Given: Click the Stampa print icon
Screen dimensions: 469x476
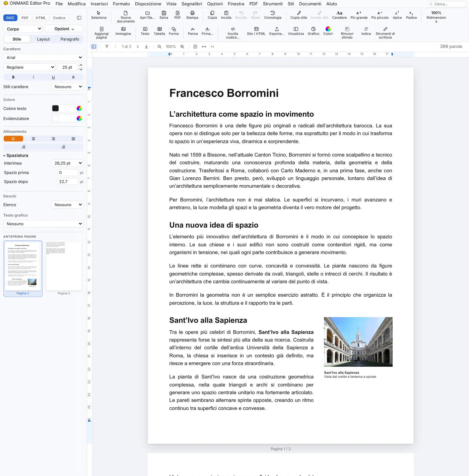Looking at the screenshot, I should click(x=192, y=15).
